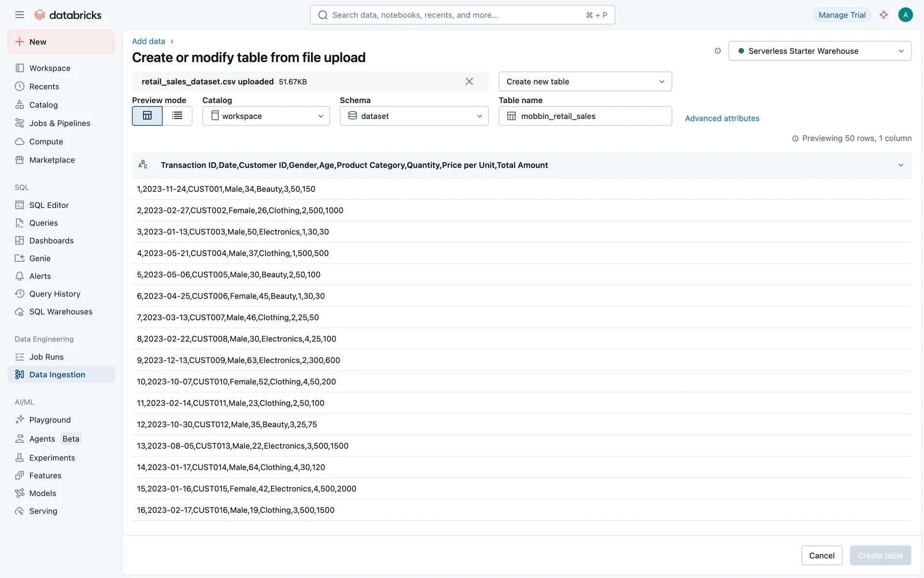Screen dimensions: 924x578
Task: Click the column data type icon
Action: [x=143, y=165]
